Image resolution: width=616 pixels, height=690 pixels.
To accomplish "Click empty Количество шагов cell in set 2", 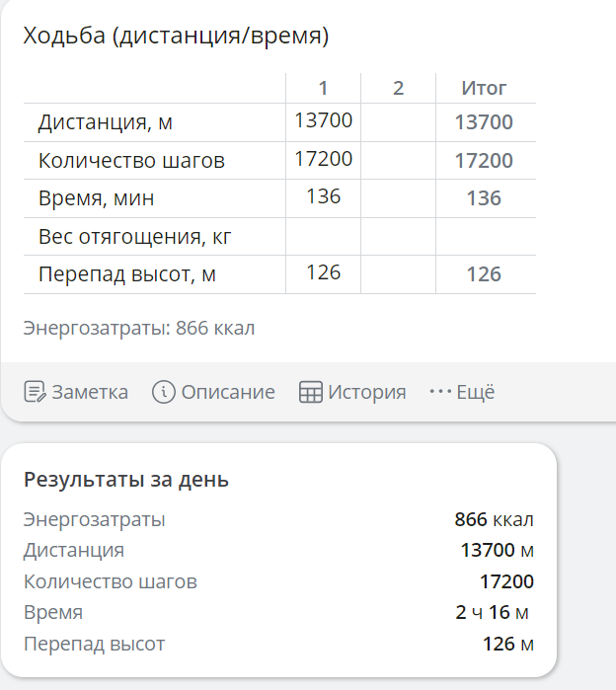I will point(398,160).
